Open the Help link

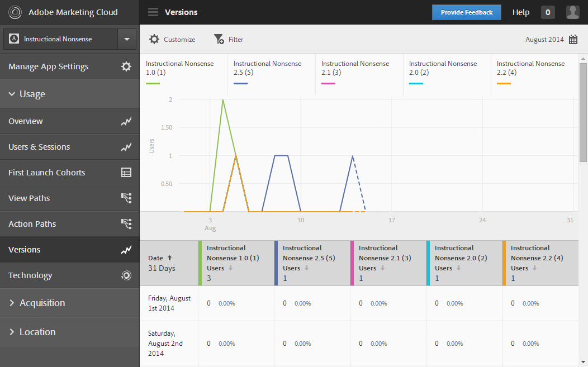(520, 12)
